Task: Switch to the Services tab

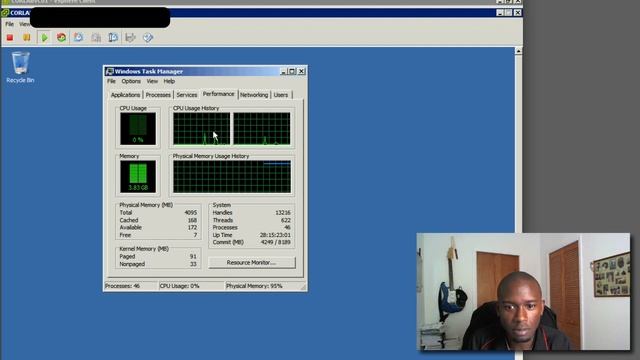Action: click(x=187, y=95)
